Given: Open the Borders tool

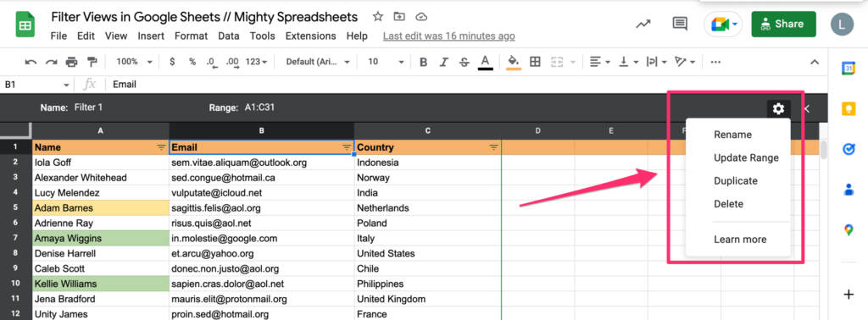Looking at the screenshot, I should click(535, 62).
